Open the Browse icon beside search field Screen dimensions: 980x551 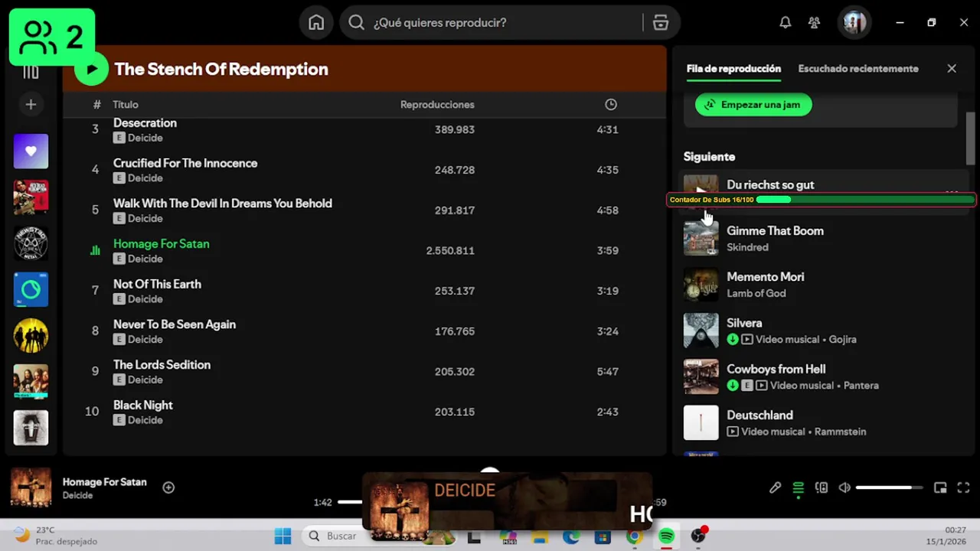pyautogui.click(x=661, y=23)
